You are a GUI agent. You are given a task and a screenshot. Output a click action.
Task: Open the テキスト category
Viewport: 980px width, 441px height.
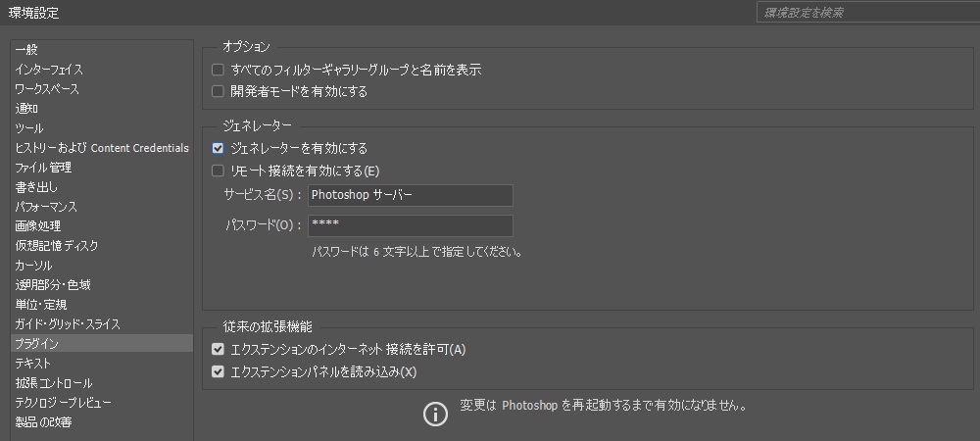tap(102, 363)
